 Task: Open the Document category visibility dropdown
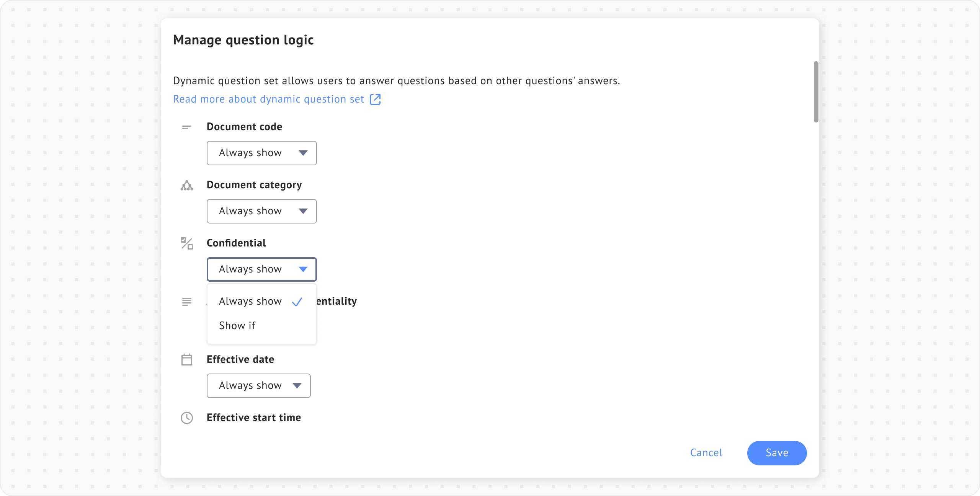pos(261,211)
